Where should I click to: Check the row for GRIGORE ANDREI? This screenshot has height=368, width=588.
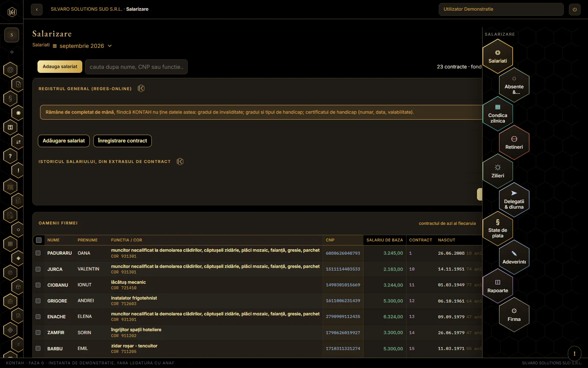(38, 301)
